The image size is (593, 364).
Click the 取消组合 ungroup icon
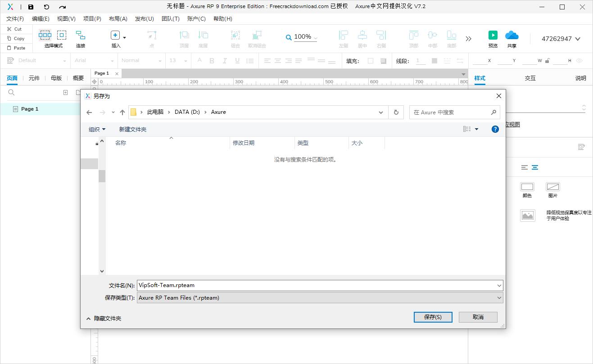pyautogui.click(x=257, y=35)
